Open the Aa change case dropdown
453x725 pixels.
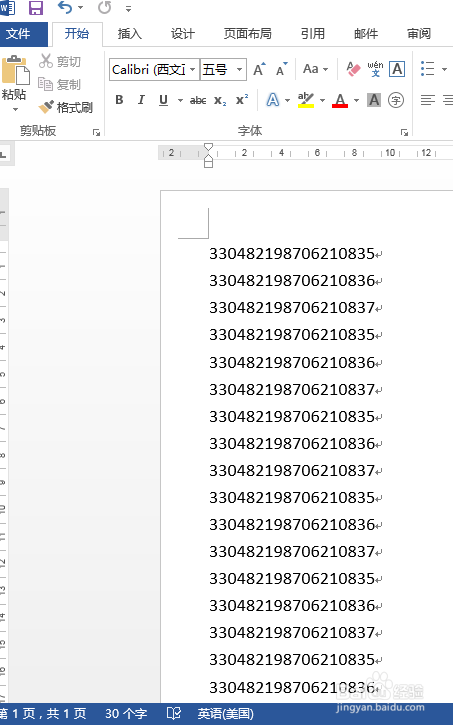point(315,69)
